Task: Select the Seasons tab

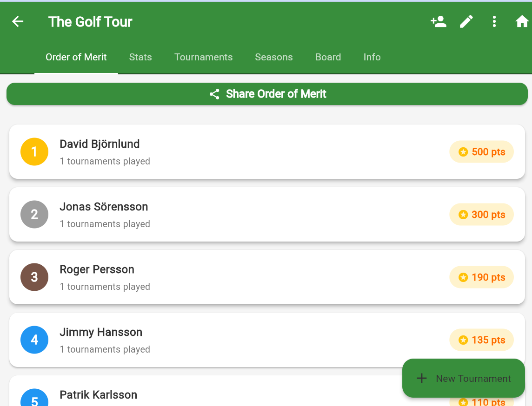Action: coord(273,57)
